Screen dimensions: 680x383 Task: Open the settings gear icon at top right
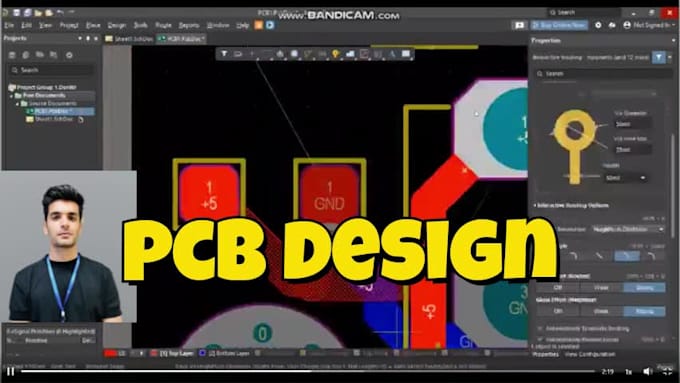[598, 25]
